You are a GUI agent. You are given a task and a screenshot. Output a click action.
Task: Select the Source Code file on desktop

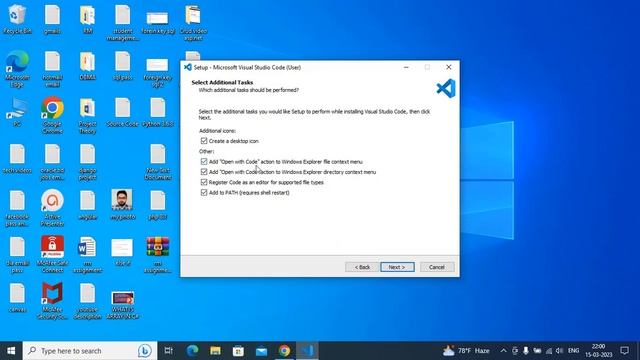click(x=122, y=112)
